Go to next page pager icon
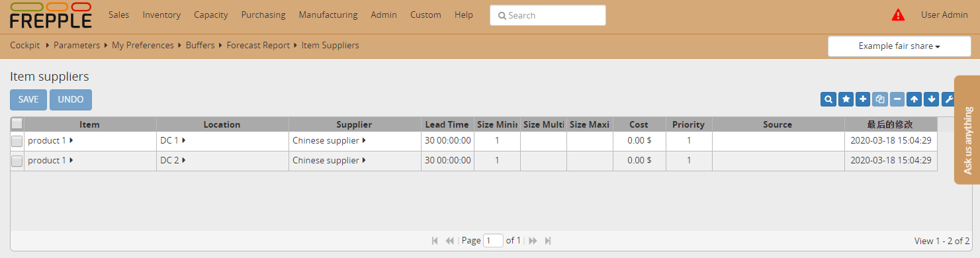The image size is (980, 258). [x=532, y=241]
